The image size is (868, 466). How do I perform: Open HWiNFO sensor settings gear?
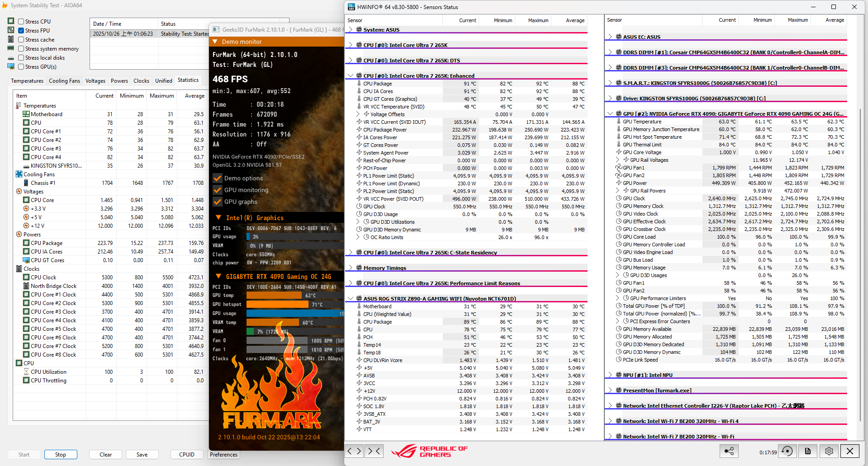829,451
